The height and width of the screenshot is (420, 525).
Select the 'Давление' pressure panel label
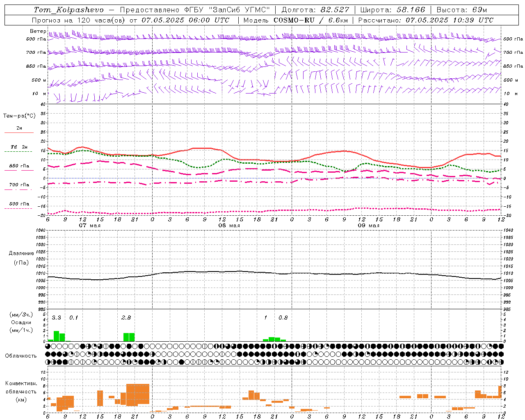[21, 253]
